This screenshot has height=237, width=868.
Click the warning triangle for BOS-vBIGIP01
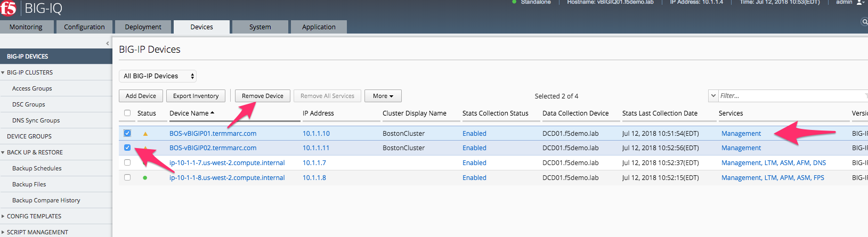145,134
